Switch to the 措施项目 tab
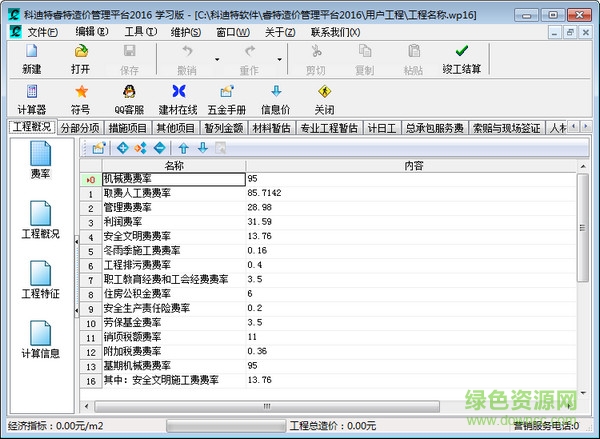The height and width of the screenshot is (439, 600). tap(127, 128)
